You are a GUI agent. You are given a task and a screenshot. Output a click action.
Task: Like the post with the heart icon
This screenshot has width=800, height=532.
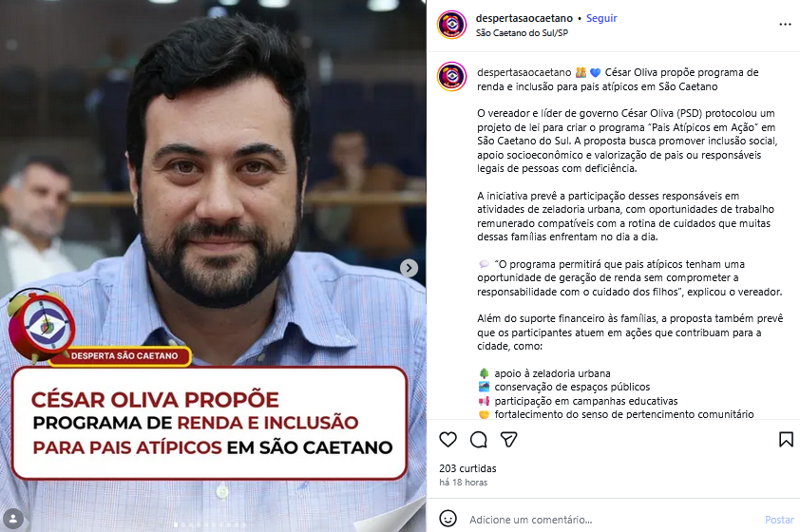tap(448, 439)
